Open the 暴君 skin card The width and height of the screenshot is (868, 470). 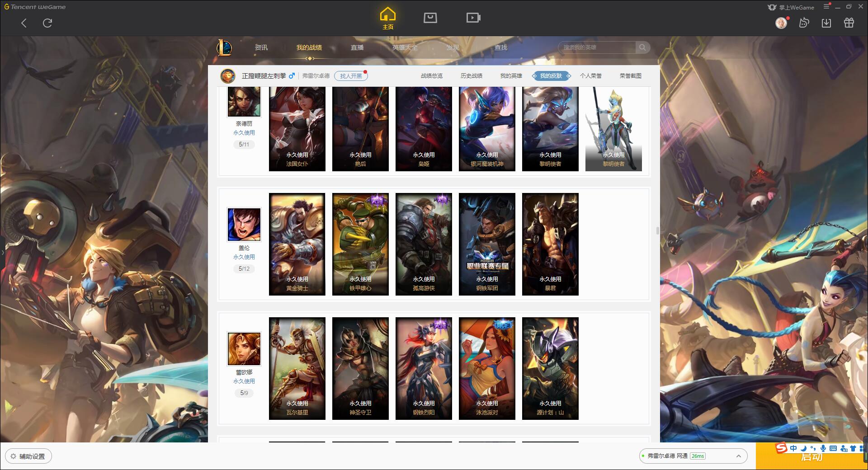click(550, 244)
